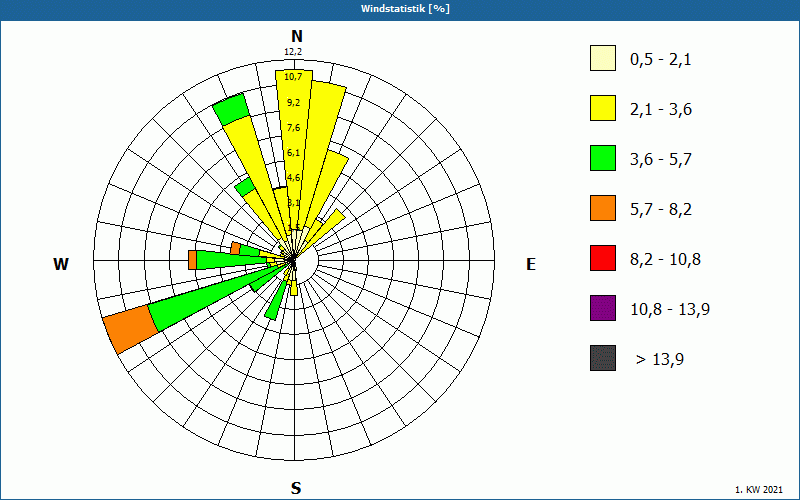
Task: Click the green south-southwest bar
Action: pyautogui.click(x=274, y=301)
